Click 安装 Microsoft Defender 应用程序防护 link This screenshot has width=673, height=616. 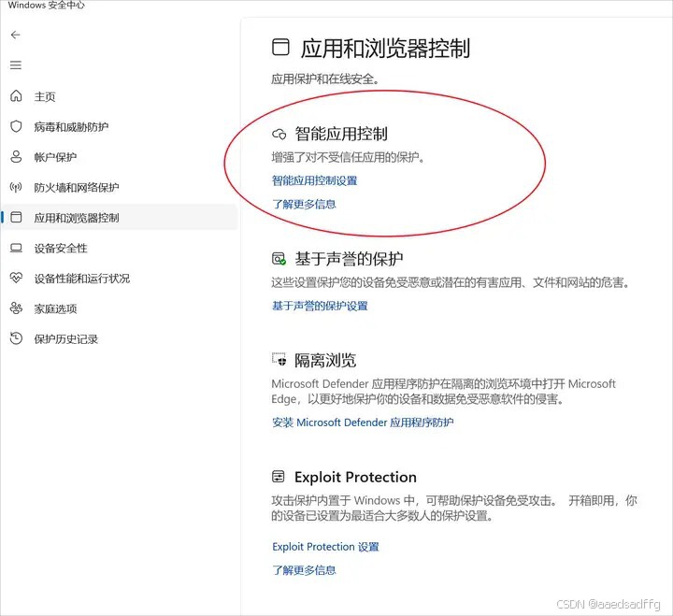[x=363, y=423]
